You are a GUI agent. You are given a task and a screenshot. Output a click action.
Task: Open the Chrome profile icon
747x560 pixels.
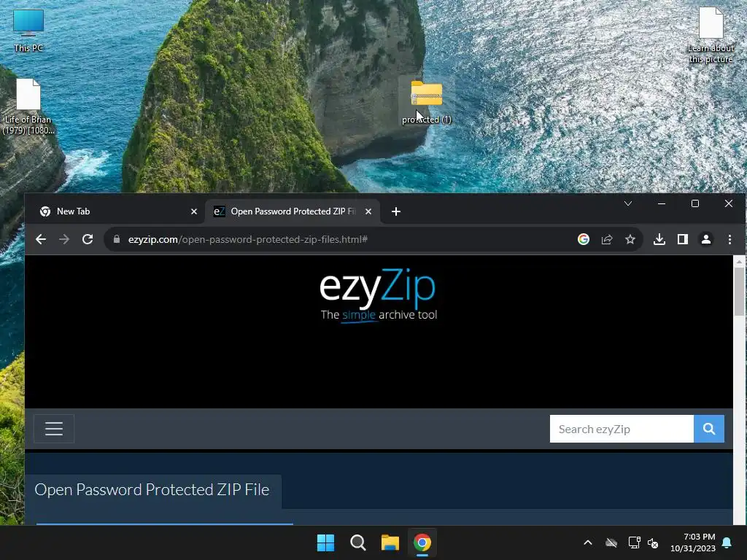[x=706, y=239]
